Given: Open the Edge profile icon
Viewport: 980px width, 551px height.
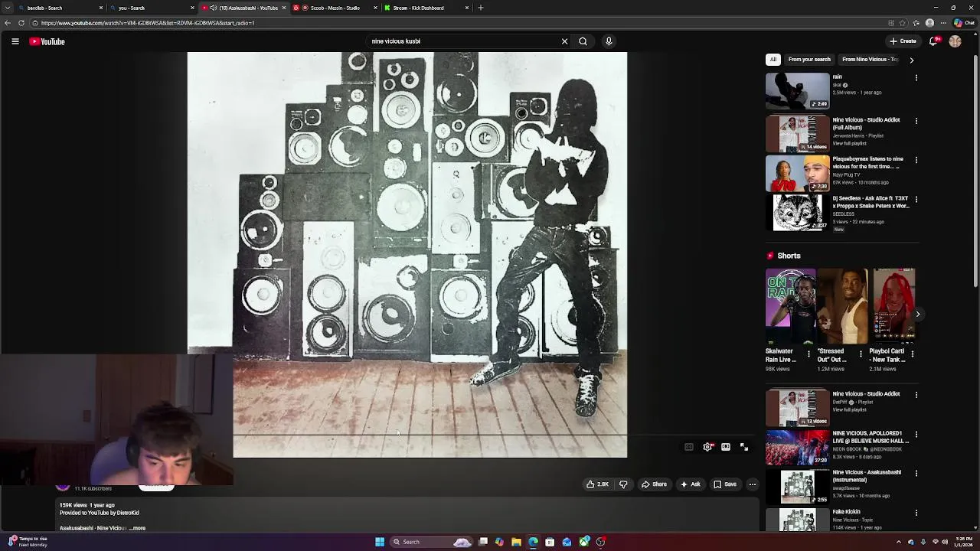Looking at the screenshot, I should tap(929, 23).
